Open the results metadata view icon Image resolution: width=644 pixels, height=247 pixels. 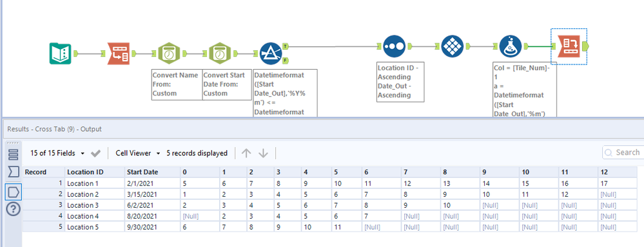[x=14, y=155]
